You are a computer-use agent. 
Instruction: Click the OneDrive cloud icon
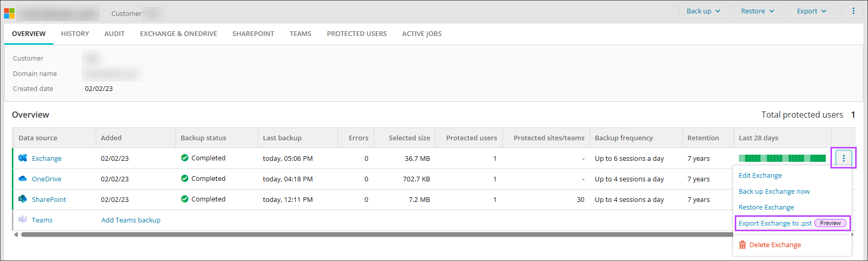23,179
